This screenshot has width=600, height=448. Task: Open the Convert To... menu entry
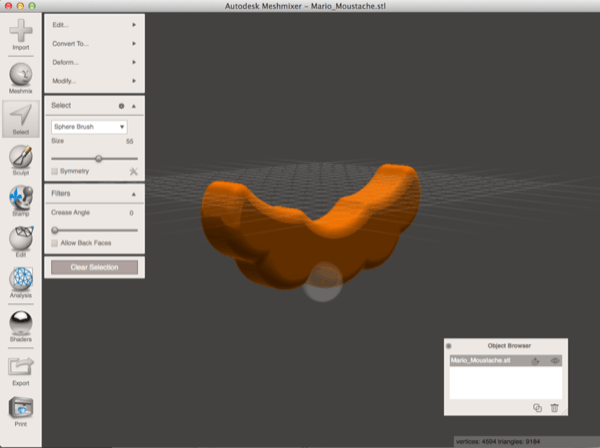pos(95,44)
